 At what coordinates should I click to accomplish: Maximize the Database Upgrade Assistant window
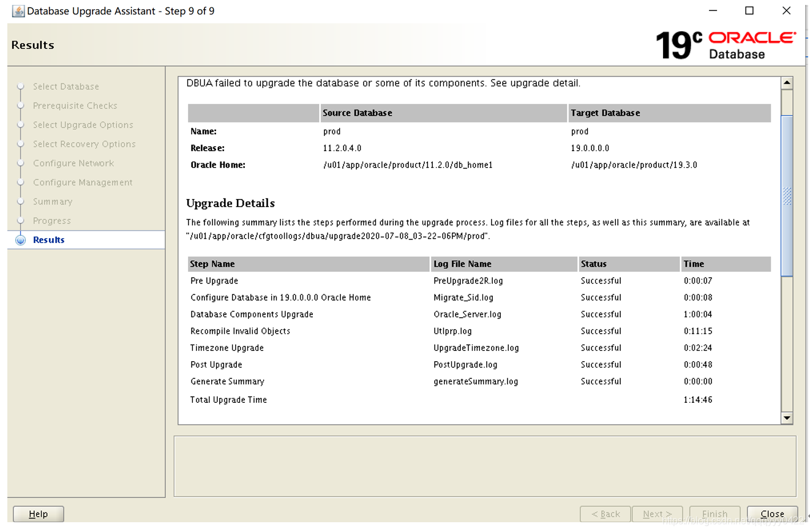[x=749, y=10]
